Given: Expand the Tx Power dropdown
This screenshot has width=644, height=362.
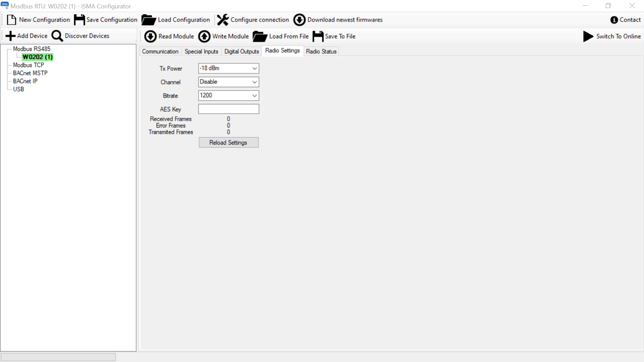Looking at the screenshot, I should click(x=254, y=68).
